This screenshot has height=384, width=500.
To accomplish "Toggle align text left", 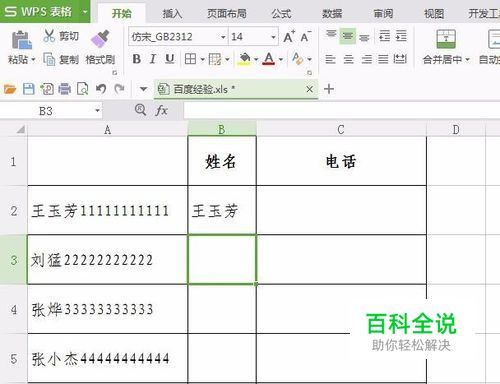I will 330,59.
